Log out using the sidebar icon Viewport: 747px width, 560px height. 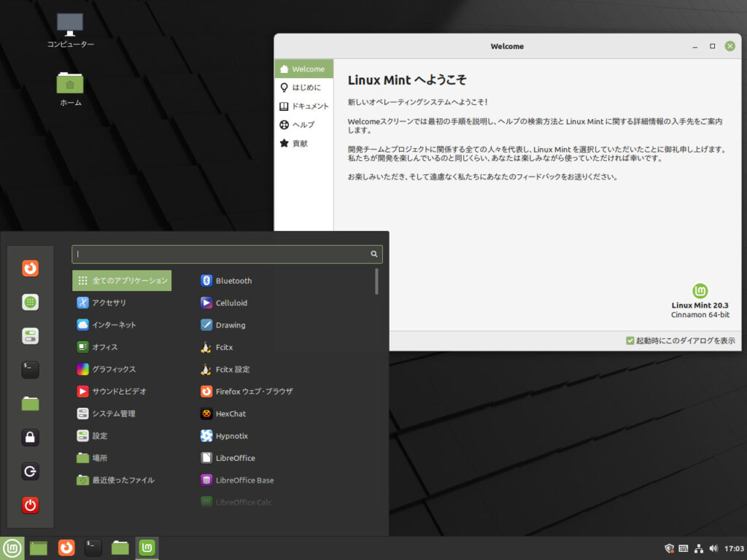29,472
